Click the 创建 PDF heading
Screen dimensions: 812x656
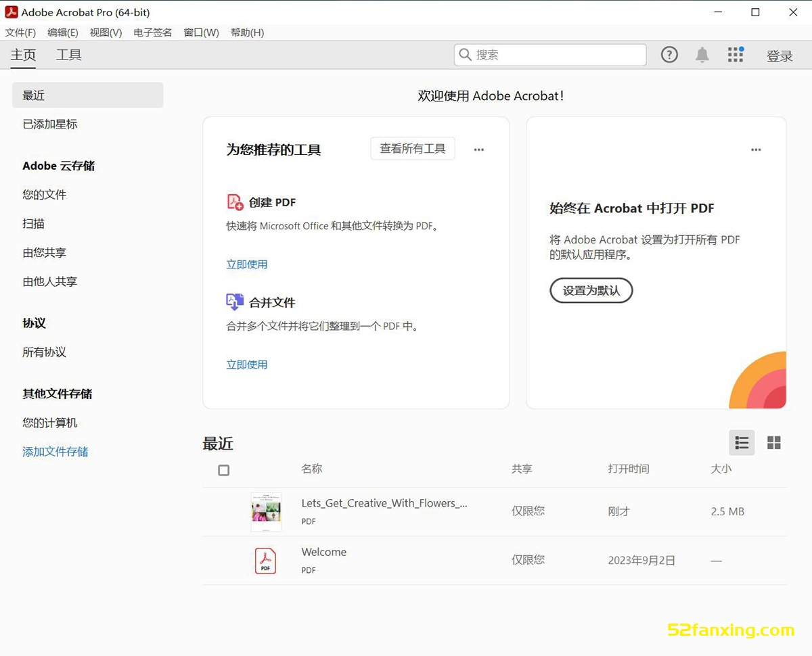click(x=273, y=202)
